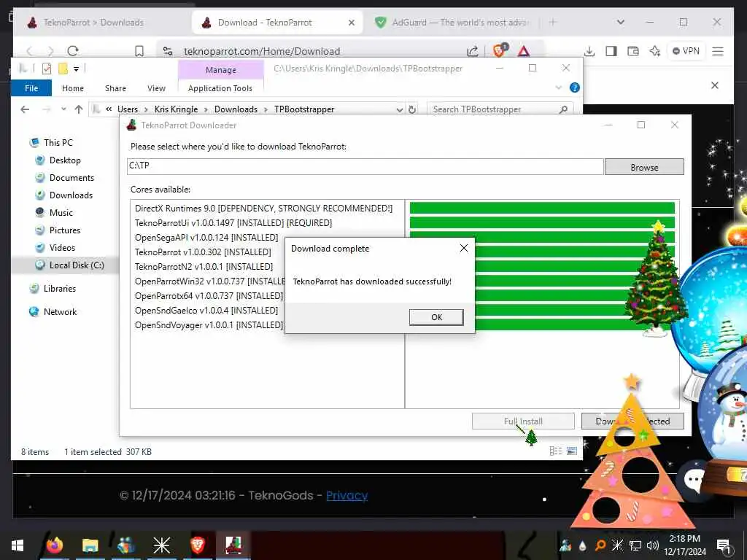This screenshot has height=560, width=747.
Task: Expand the Explorer address bar history dropdown
Action: click(400, 109)
